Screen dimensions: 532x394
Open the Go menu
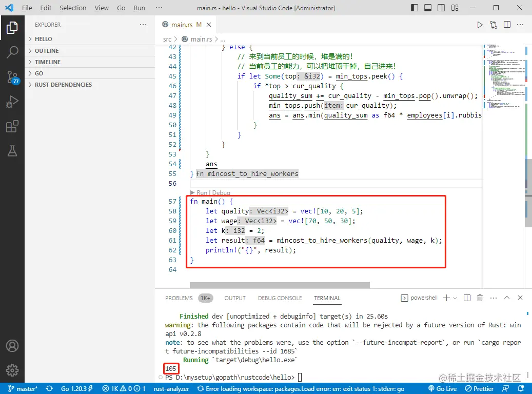click(121, 8)
